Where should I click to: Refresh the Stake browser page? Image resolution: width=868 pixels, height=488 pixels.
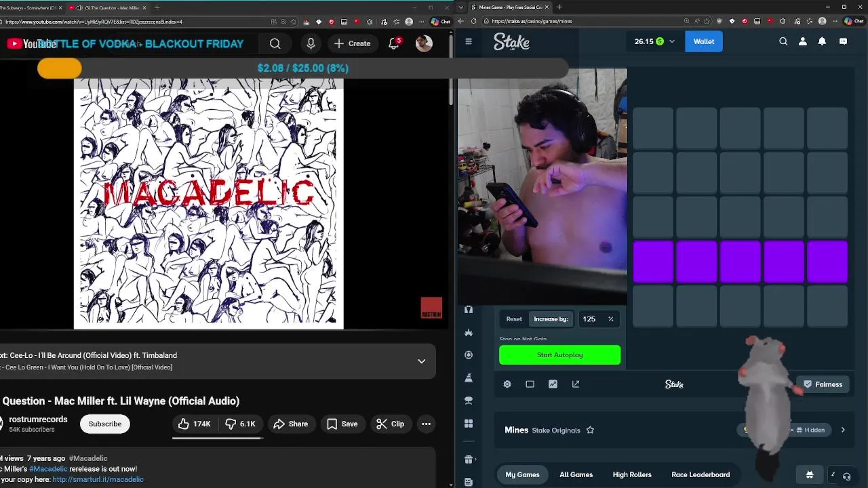click(x=473, y=22)
